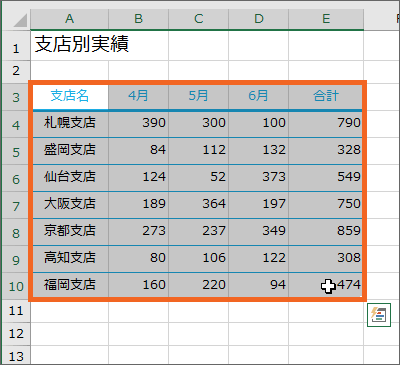
Task: Select row 10 header
Action: point(16,286)
